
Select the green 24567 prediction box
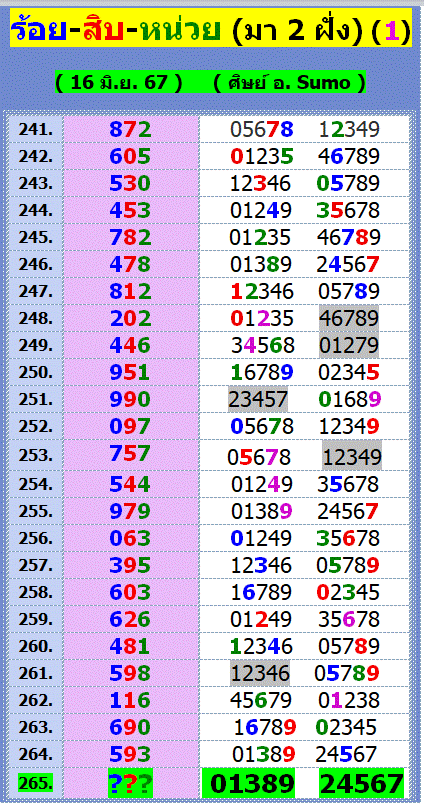click(x=361, y=784)
